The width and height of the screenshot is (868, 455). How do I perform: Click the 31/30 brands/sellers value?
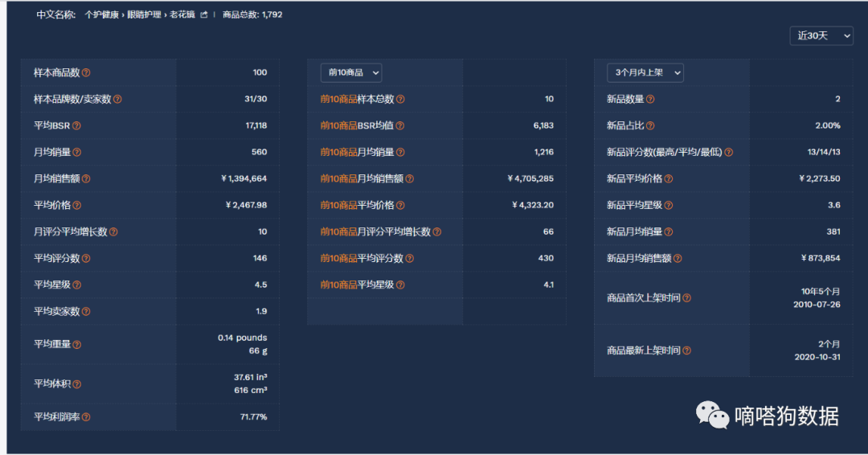(x=256, y=99)
